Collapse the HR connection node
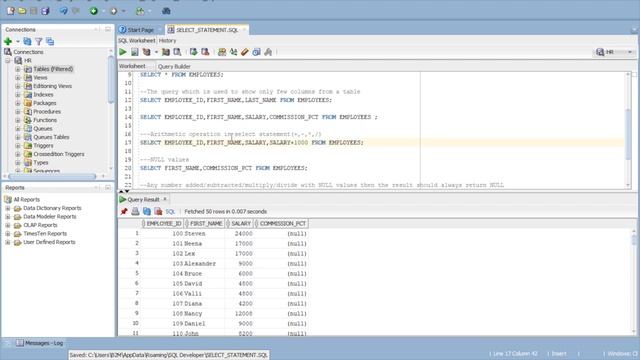 pyautogui.click(x=8, y=60)
